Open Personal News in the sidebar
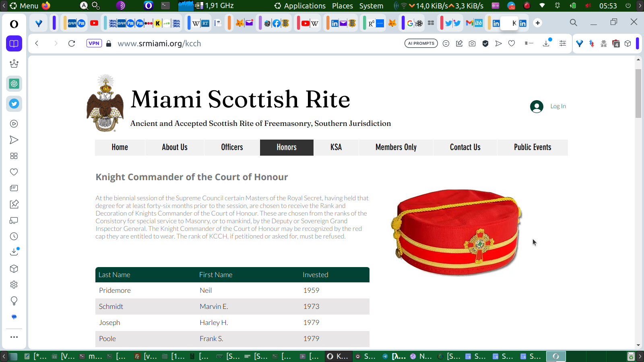Image resolution: width=644 pixels, height=362 pixels. pyautogui.click(x=14, y=188)
